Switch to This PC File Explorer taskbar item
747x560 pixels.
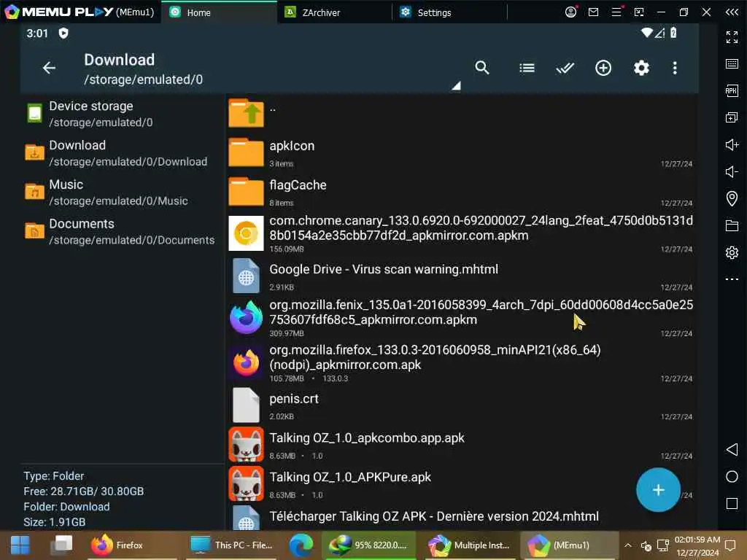231,545
